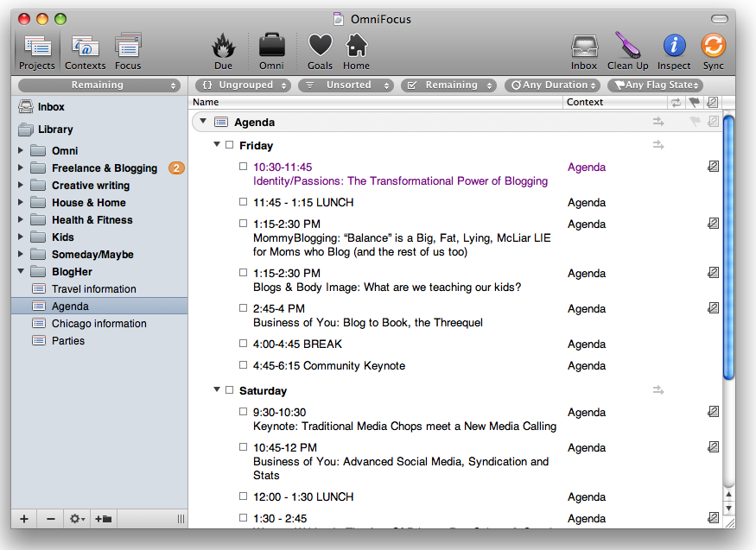Open the Home perspective icon
756x550 pixels.
tap(356, 52)
